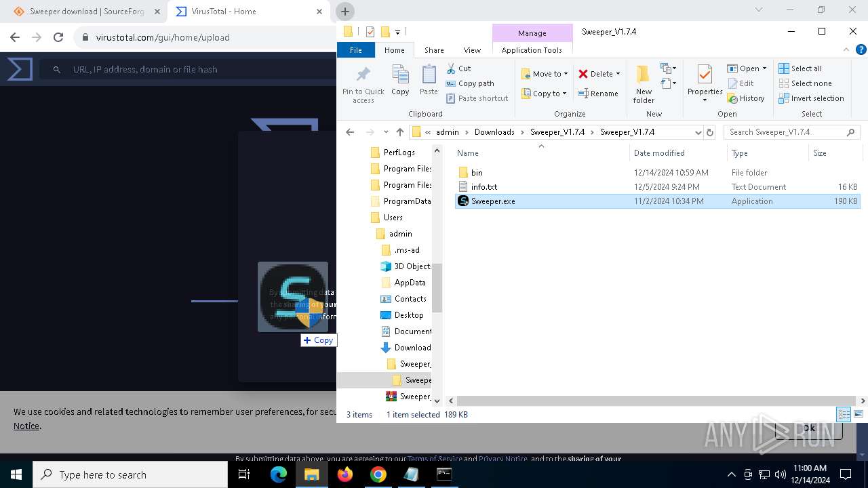Open Firefox from the taskbar

point(345,474)
